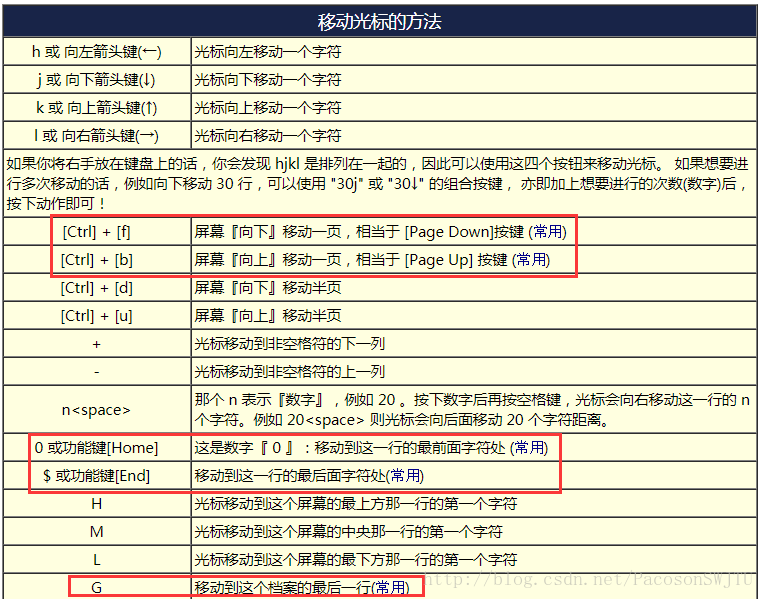The image size is (764, 599).
Task: Click the description '光标向右移动一个字符'
Action: click(x=267, y=135)
